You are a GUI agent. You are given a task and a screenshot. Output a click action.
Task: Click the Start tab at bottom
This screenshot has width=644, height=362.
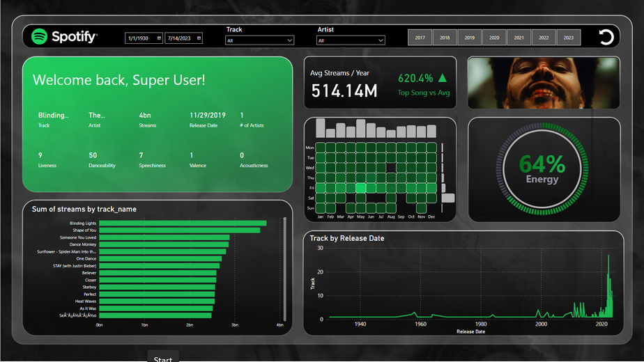tap(163, 356)
